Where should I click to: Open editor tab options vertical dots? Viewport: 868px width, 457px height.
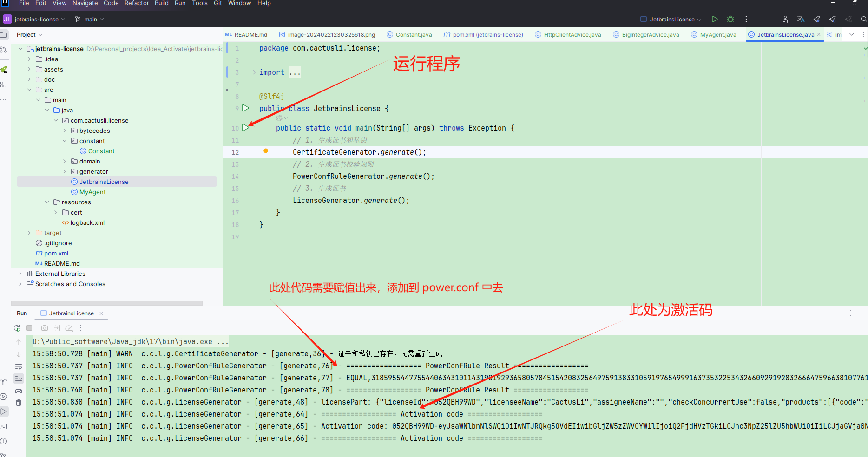(x=864, y=34)
